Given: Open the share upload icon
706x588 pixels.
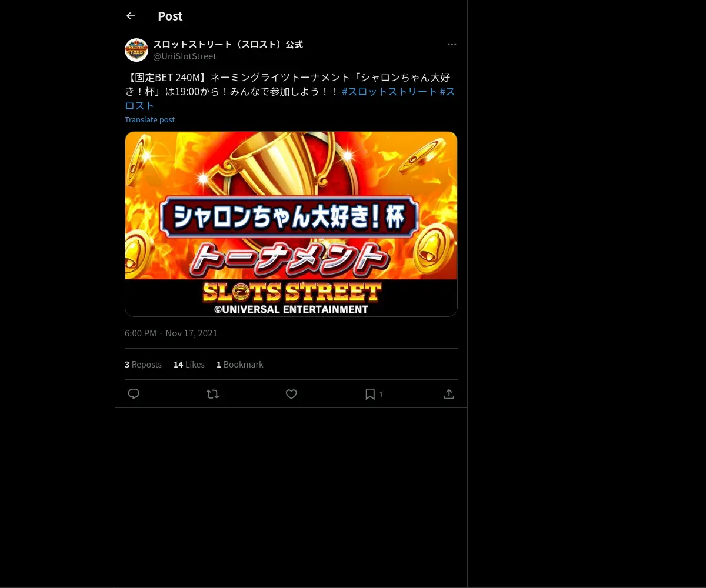Looking at the screenshot, I should pos(449,394).
